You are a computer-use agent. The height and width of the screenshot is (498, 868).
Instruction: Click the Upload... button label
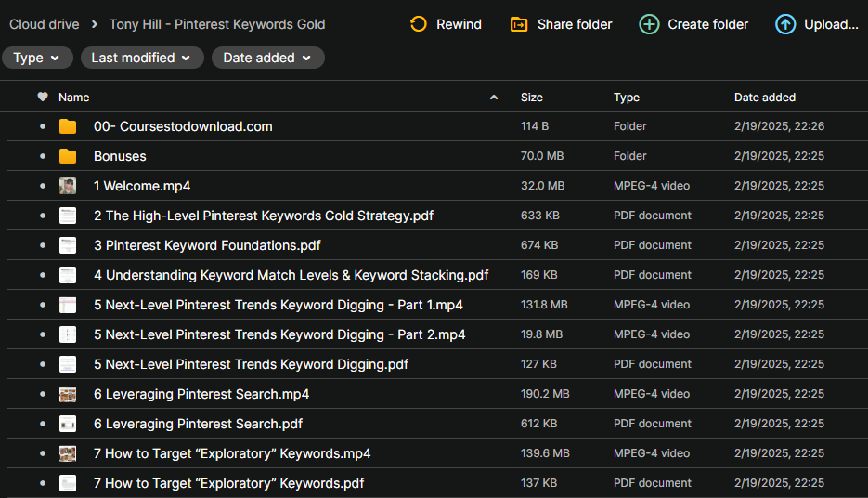831,24
